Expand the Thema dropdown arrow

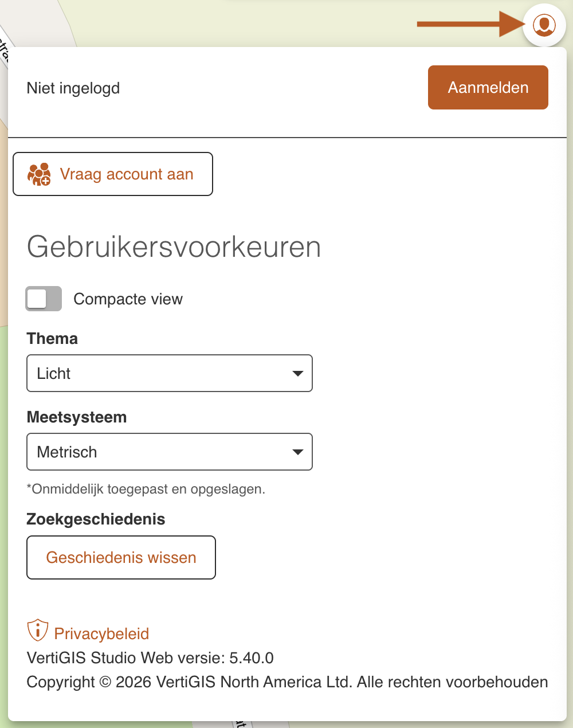pos(297,374)
